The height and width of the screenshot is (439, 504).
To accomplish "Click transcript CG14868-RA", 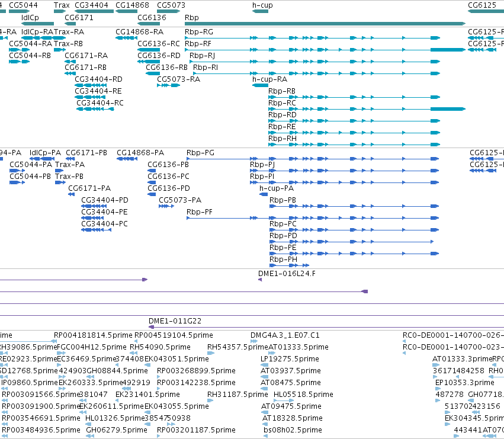I will tap(139, 32).
